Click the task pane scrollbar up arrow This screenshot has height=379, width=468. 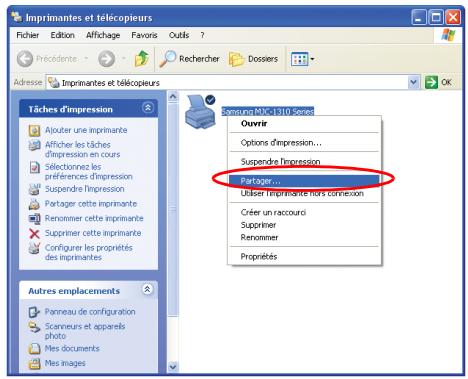[173, 97]
